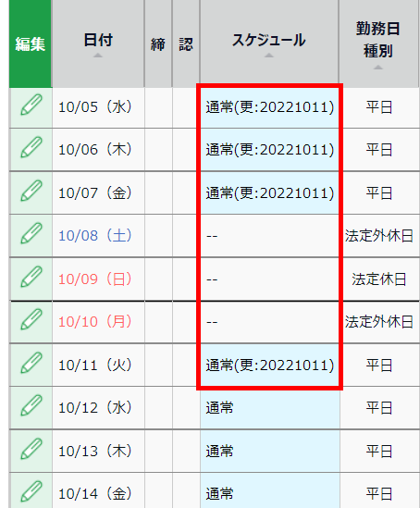Image resolution: width=420 pixels, height=508 pixels.
Task: Select the 10/11 schedule cell 通常(更:20221011)
Action: [x=269, y=366]
